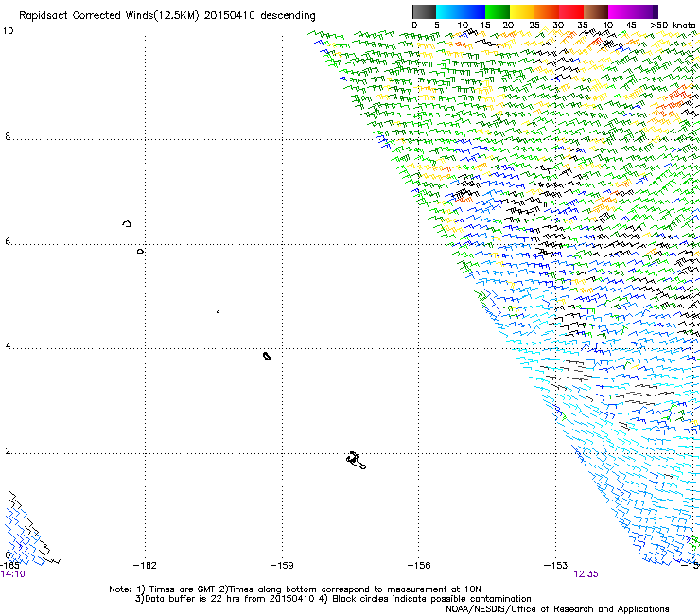Click the date '20150410' in the title

click(230, 15)
